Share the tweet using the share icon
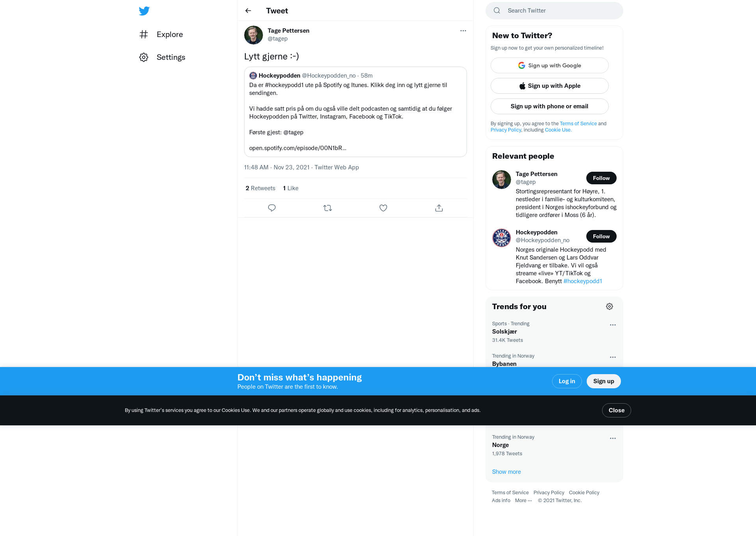Image resolution: width=756 pixels, height=536 pixels. coord(439,208)
